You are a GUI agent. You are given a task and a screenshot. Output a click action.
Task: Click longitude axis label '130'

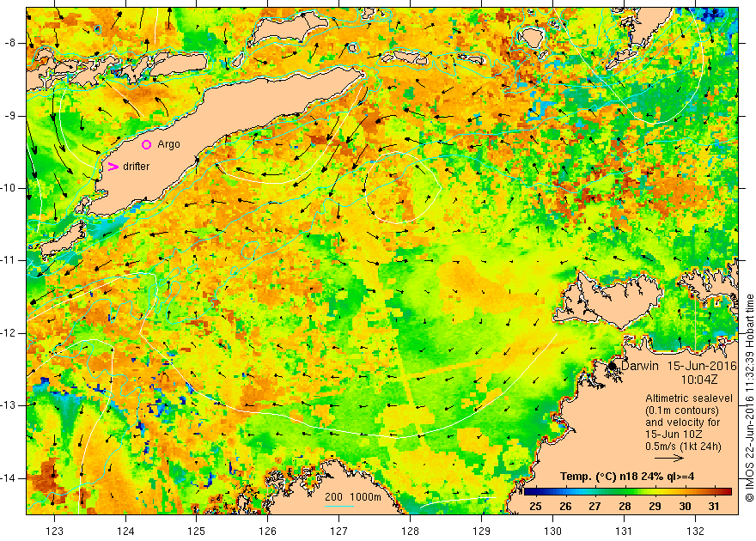coord(552,532)
